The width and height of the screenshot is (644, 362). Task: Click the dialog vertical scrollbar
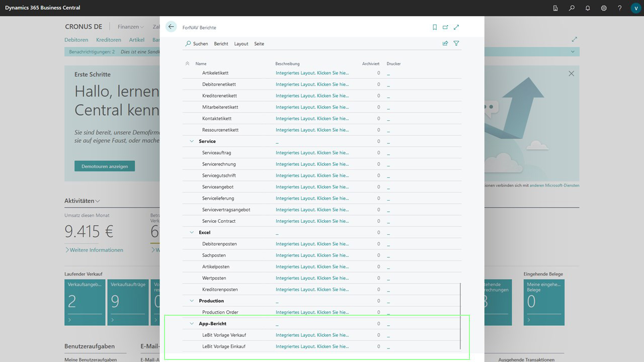[x=460, y=317]
